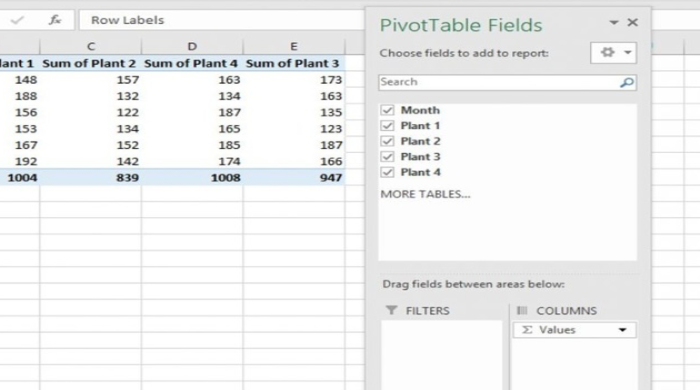Select column D header
Screen dimensions: 700x390
click(192, 46)
